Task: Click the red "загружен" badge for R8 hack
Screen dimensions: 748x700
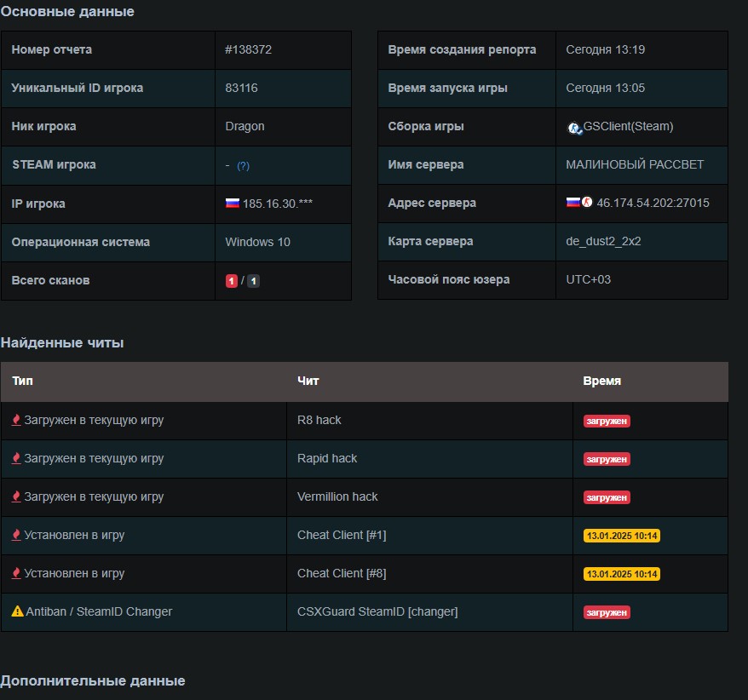Action: click(x=607, y=421)
